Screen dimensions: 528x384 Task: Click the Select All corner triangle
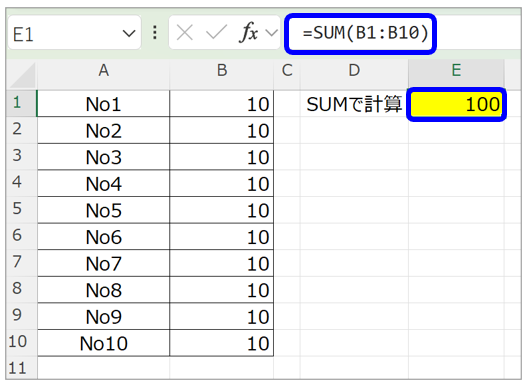[22, 75]
